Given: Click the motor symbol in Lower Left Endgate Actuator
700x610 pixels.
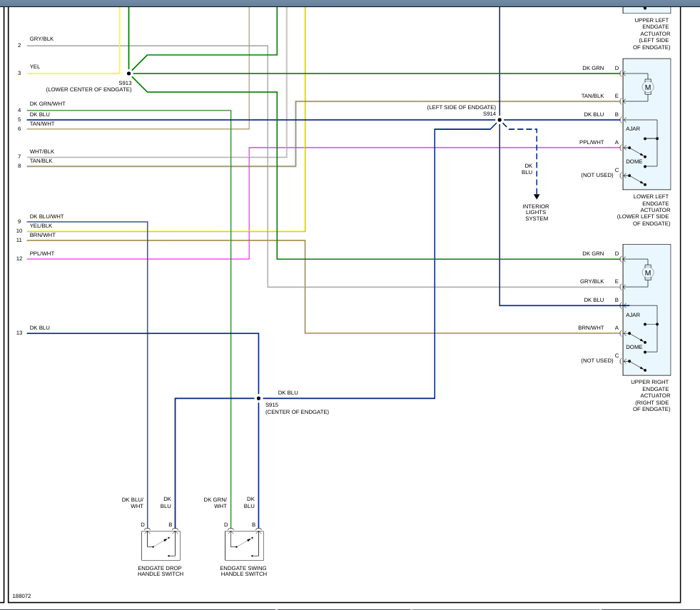Looking at the screenshot, I should tap(648, 87).
